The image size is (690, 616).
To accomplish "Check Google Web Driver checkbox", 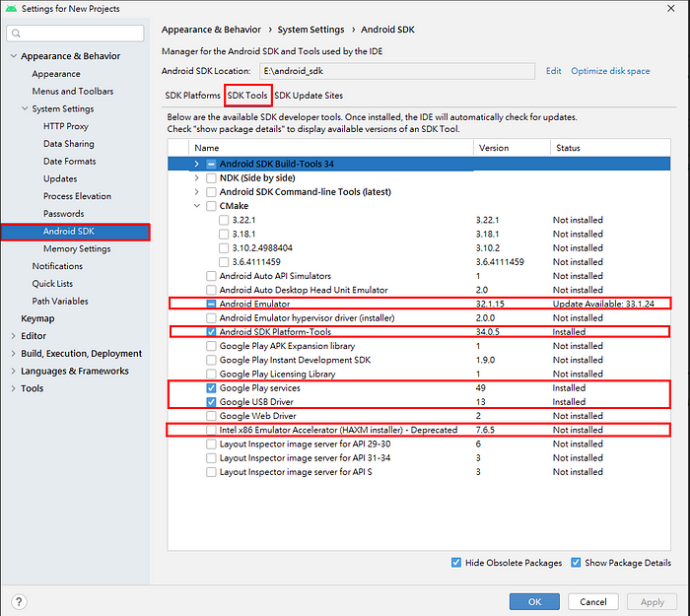I will click(x=211, y=416).
